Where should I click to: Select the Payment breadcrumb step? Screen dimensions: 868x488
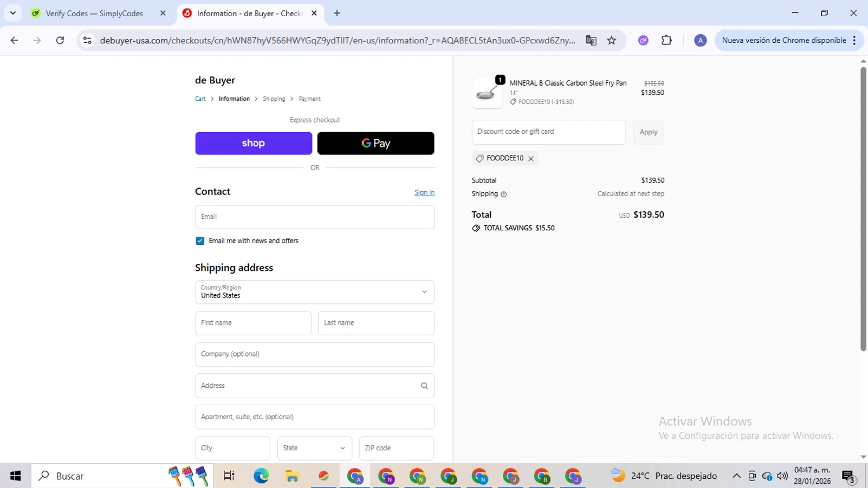click(310, 99)
